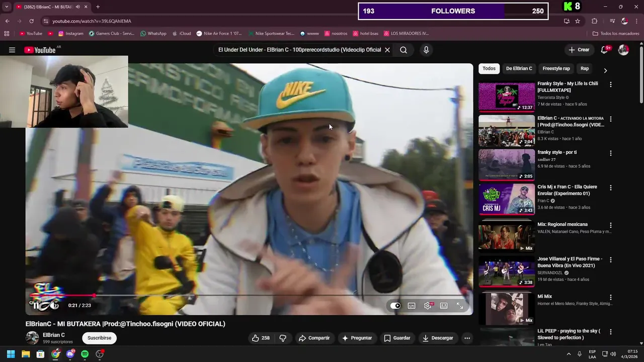Toggle subtitles in the video player
Image resolution: width=644 pixels, height=362 pixels.
pyautogui.click(x=412, y=306)
